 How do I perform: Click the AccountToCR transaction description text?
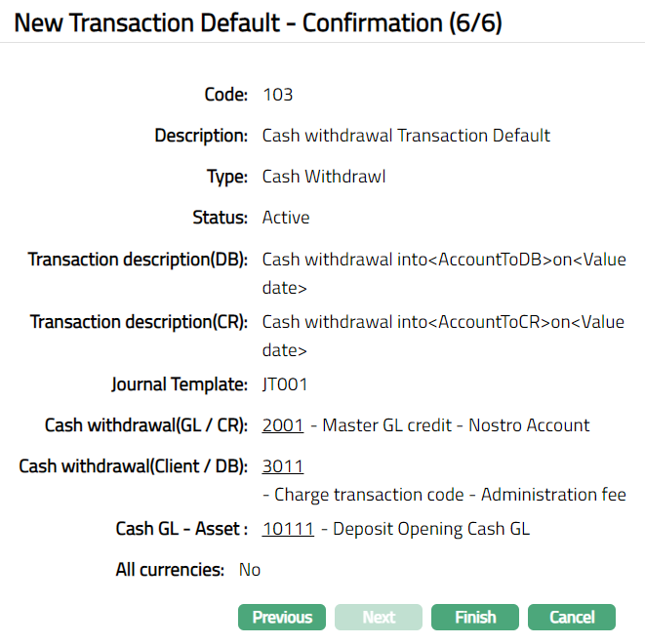coord(444,335)
